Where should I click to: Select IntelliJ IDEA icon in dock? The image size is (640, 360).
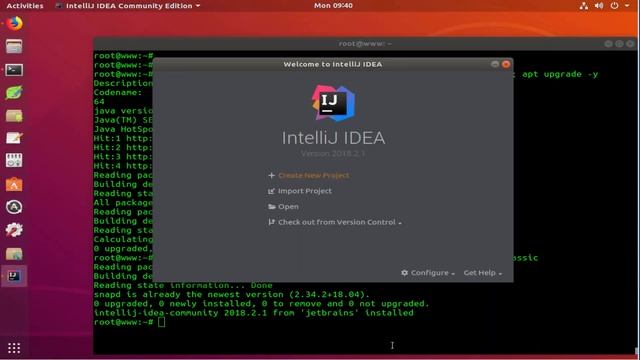click(x=14, y=276)
